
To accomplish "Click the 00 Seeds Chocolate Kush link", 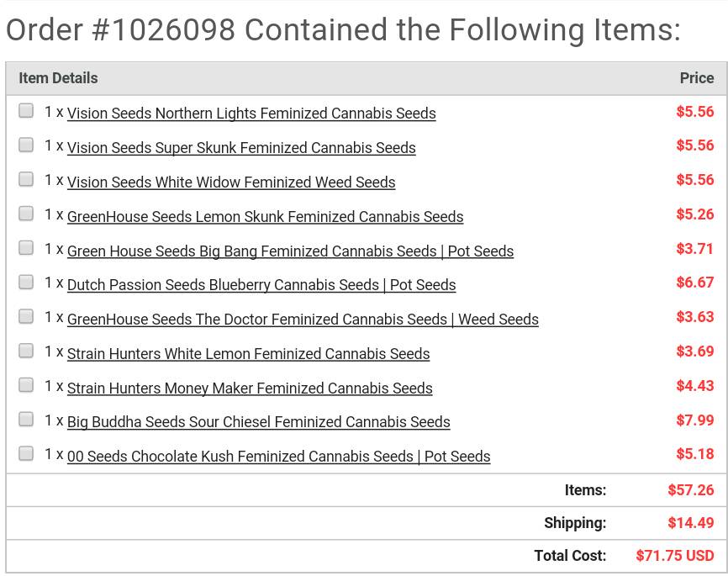I will click(x=278, y=456).
